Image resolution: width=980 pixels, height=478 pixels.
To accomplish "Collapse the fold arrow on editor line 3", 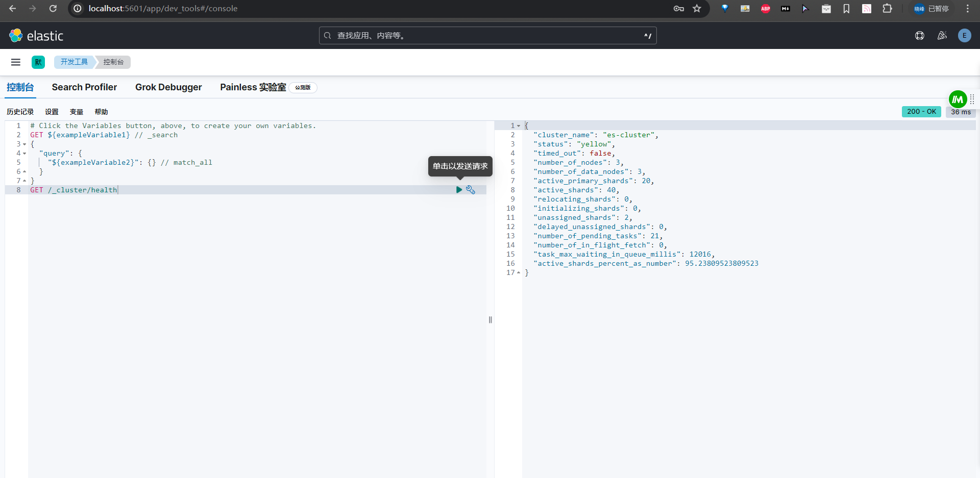I will coord(24,144).
